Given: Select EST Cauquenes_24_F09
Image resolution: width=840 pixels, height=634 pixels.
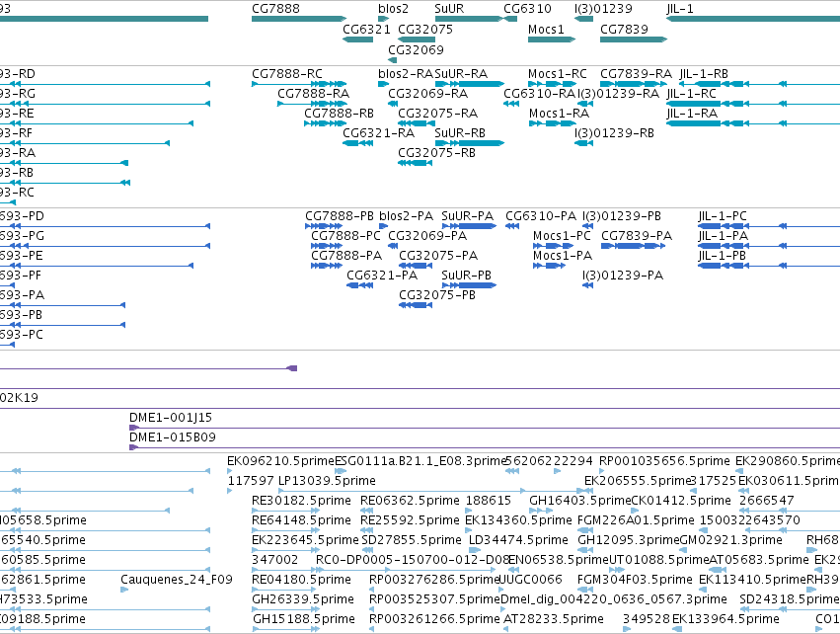Looking at the screenshot, I should click(177, 580).
